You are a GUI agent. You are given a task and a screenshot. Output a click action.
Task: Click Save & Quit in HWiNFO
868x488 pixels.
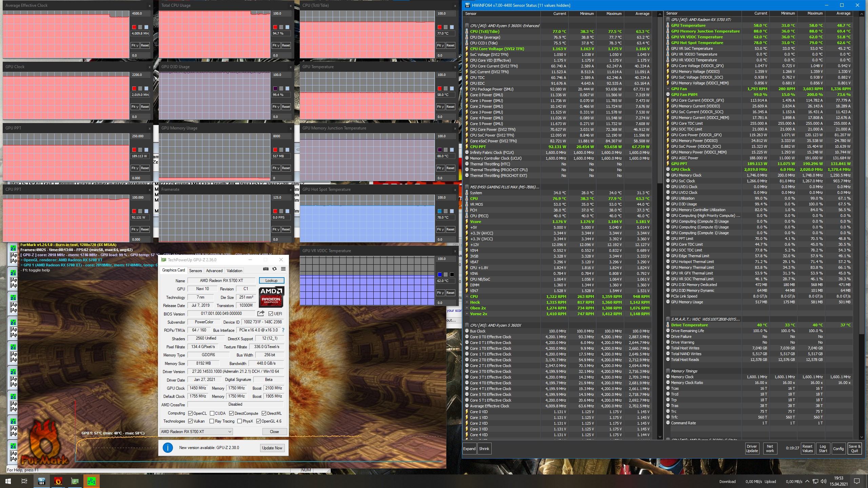click(x=854, y=449)
